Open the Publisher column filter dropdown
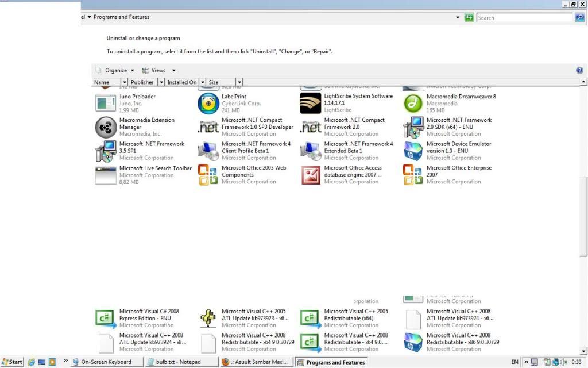This screenshot has height=368, width=588. click(161, 82)
